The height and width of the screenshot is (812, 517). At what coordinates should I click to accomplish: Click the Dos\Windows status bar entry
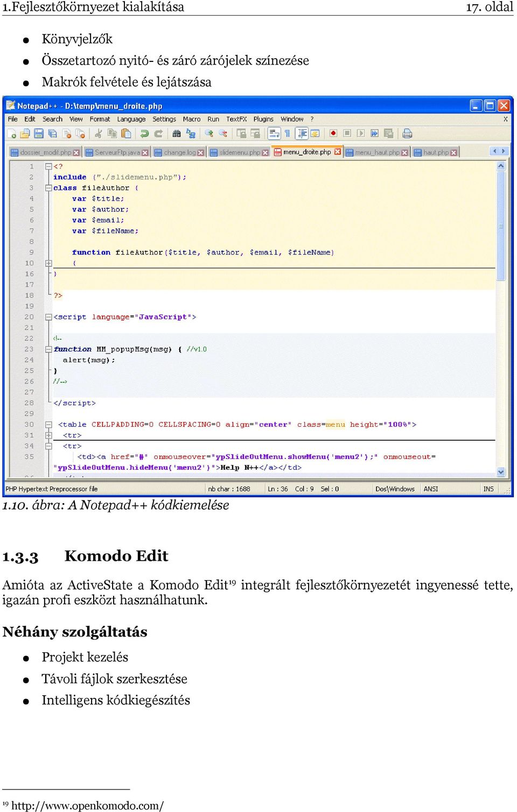coord(395,489)
